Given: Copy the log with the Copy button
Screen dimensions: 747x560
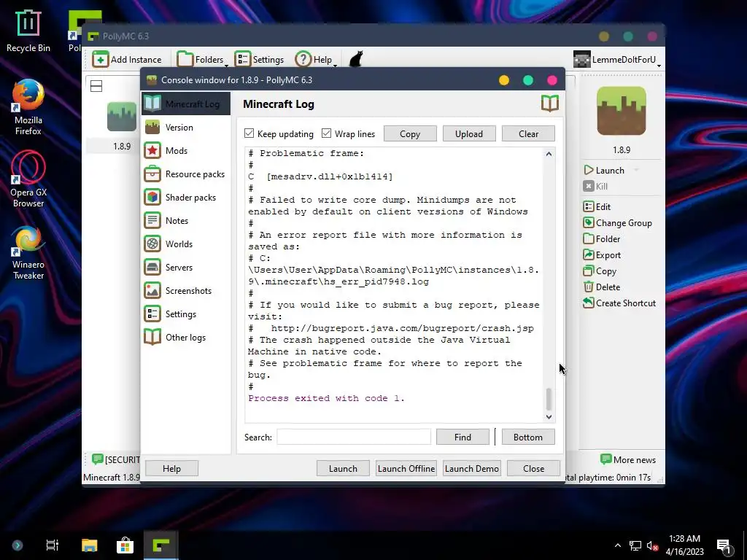Looking at the screenshot, I should coord(410,134).
